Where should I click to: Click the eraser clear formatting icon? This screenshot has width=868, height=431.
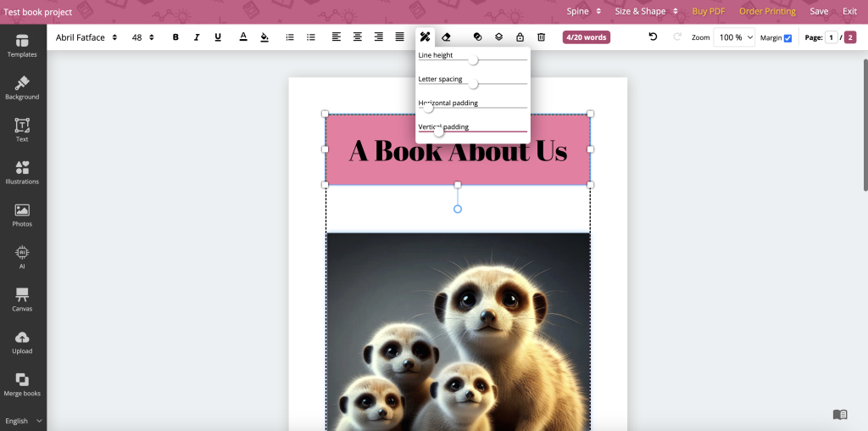(446, 37)
